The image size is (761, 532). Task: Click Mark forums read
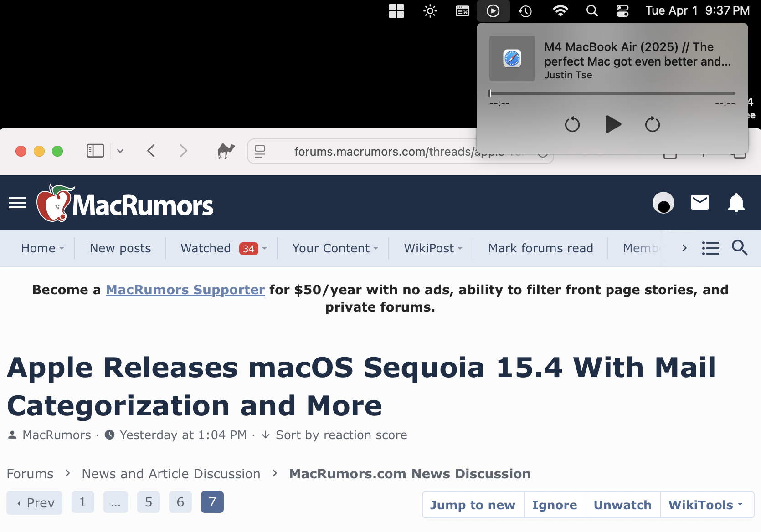coord(541,248)
